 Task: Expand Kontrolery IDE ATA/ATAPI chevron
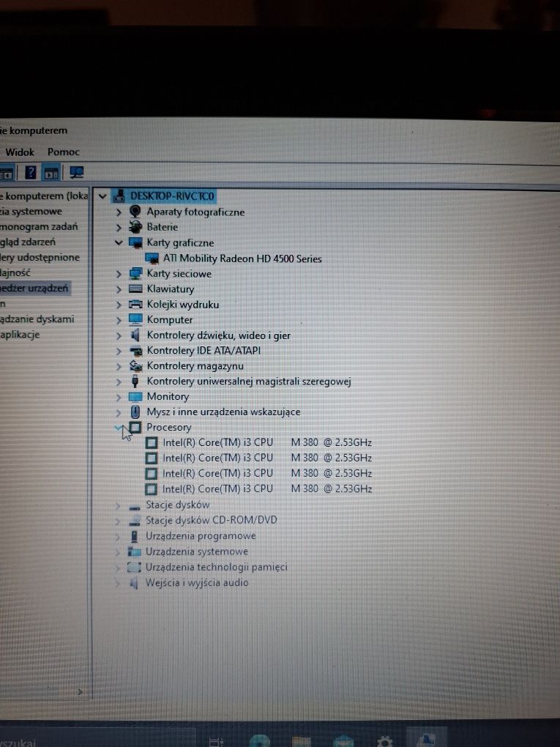click(119, 351)
